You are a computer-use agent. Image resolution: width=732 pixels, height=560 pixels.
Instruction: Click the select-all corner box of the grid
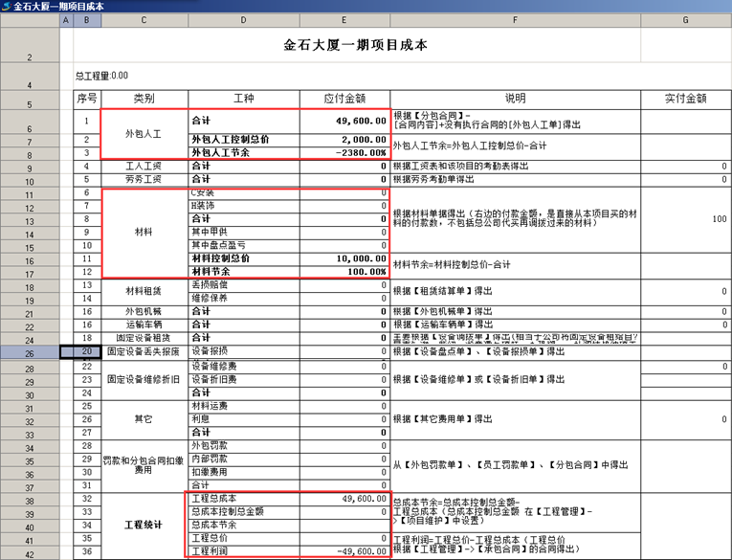pos(29,20)
